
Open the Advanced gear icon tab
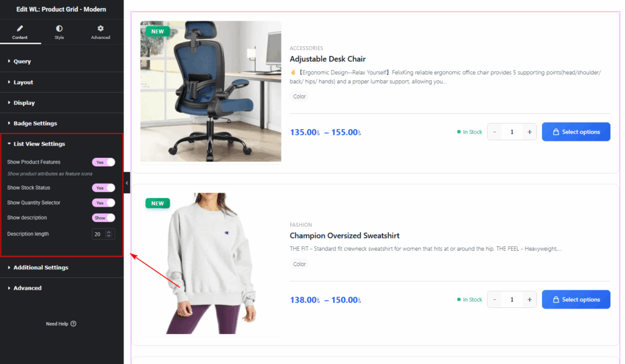[101, 28]
